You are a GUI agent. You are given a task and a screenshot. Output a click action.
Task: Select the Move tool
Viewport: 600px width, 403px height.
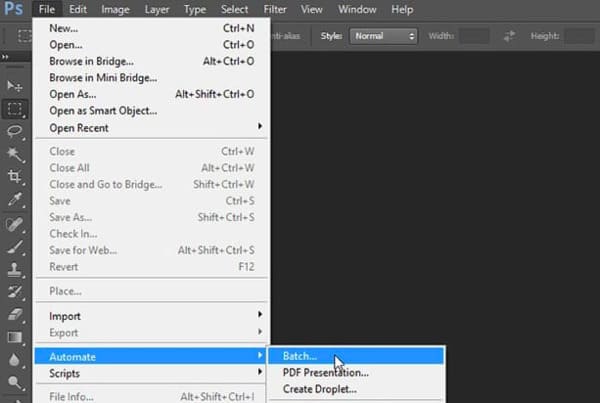click(x=15, y=86)
